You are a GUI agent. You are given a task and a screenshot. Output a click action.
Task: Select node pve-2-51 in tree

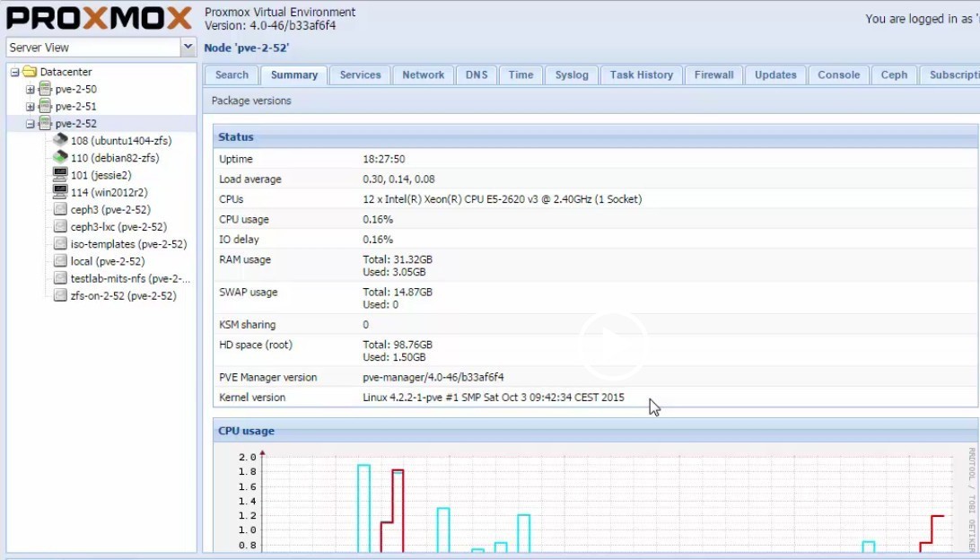click(x=75, y=107)
